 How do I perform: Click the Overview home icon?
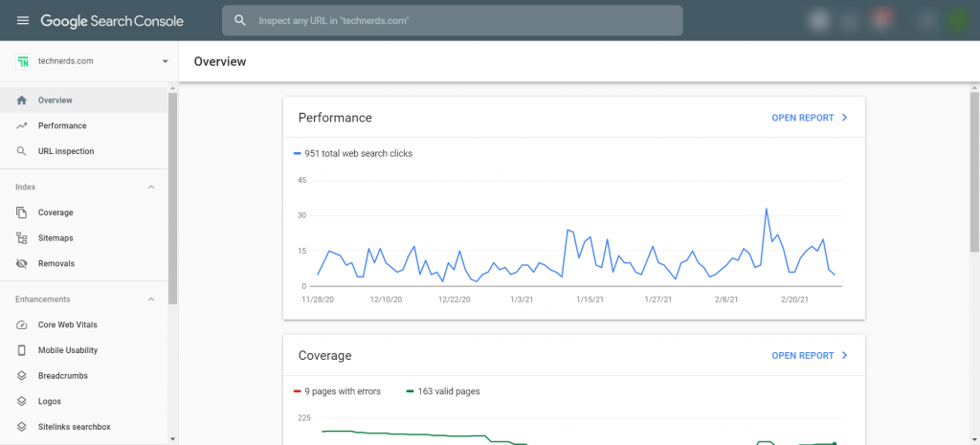click(22, 100)
